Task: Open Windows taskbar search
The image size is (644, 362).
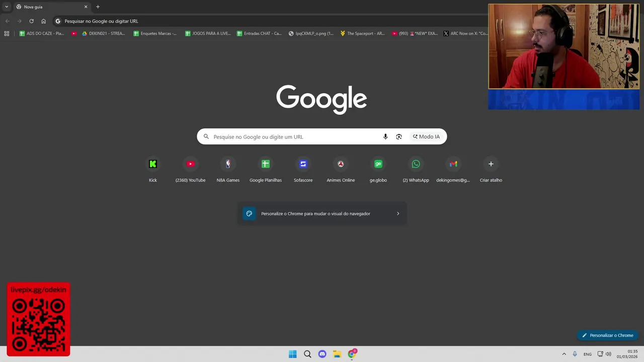Action: click(307, 354)
